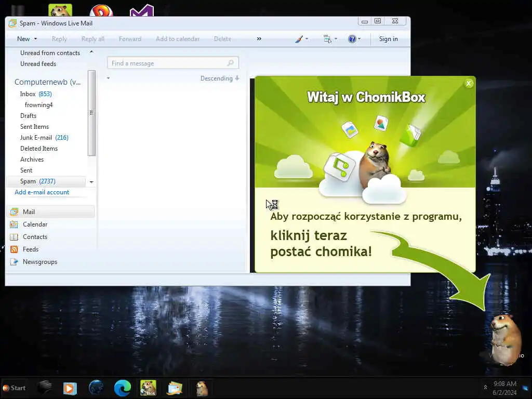Open the frowning4 subfolder
Viewport: 532px width, 399px height.
[38, 105]
